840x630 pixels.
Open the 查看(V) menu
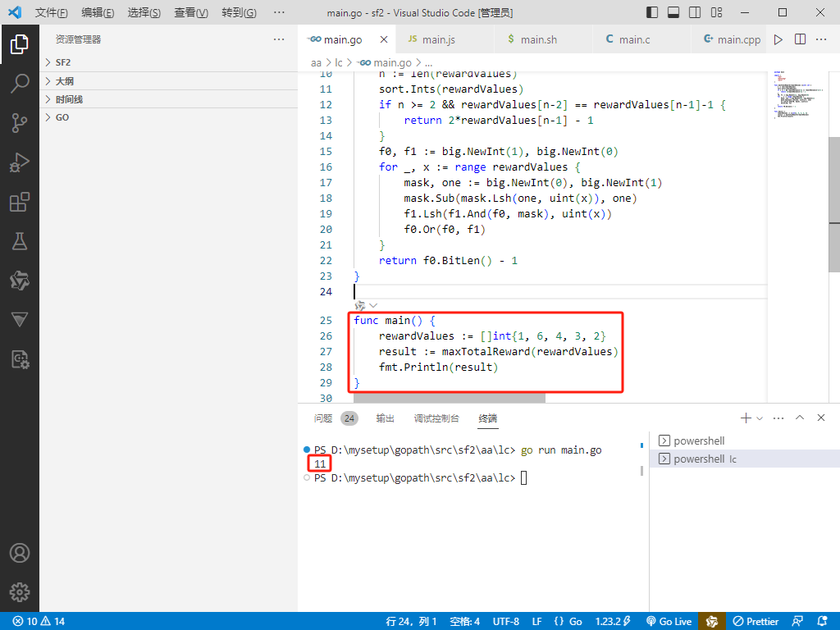190,12
